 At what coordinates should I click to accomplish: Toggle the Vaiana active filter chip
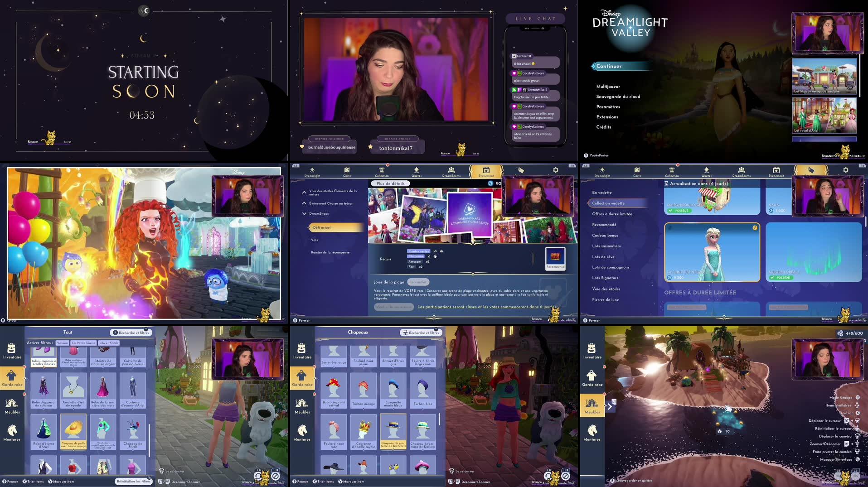(62, 343)
